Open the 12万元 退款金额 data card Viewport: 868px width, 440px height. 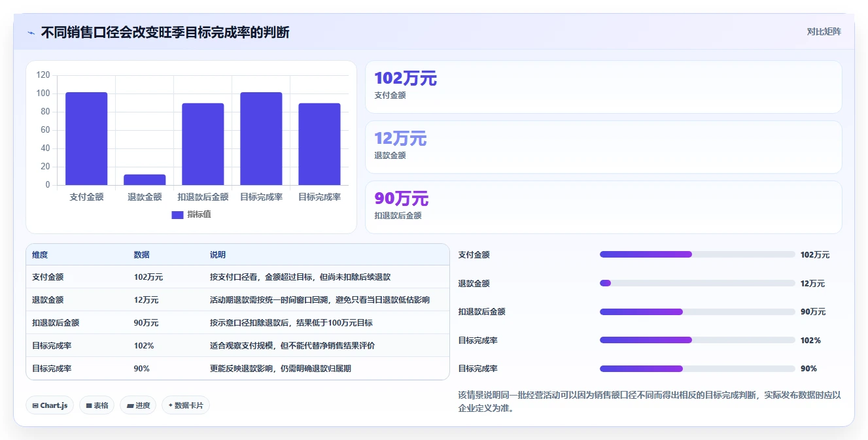[603, 147]
